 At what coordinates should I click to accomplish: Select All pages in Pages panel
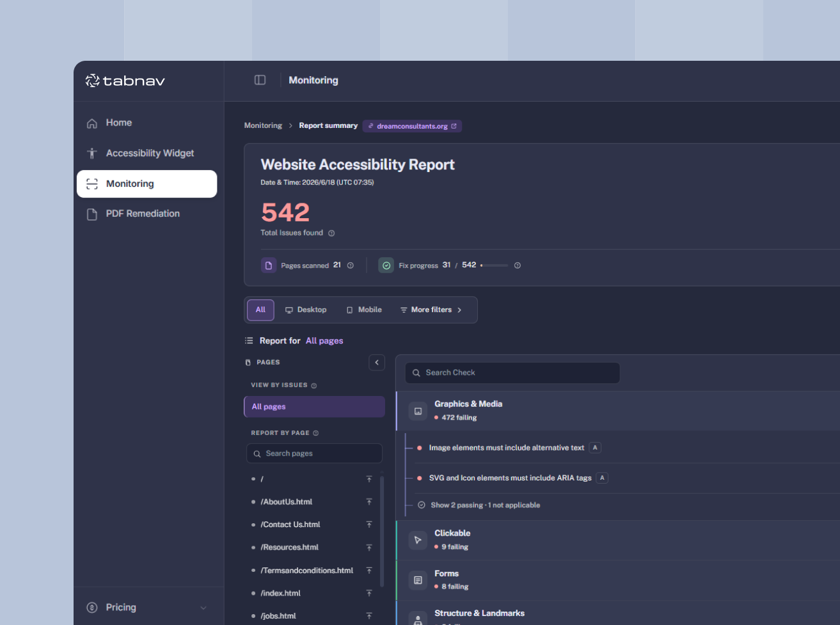point(314,407)
